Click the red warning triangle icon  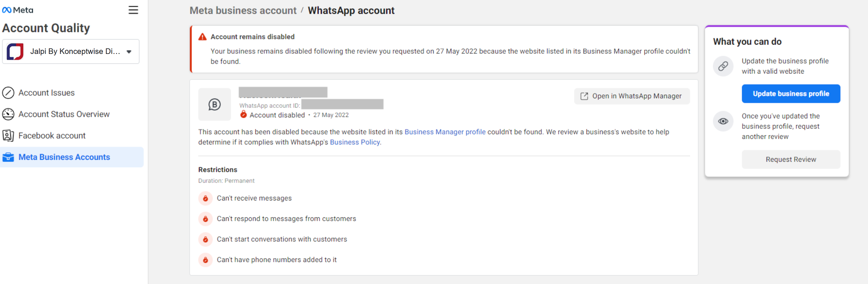(x=202, y=37)
